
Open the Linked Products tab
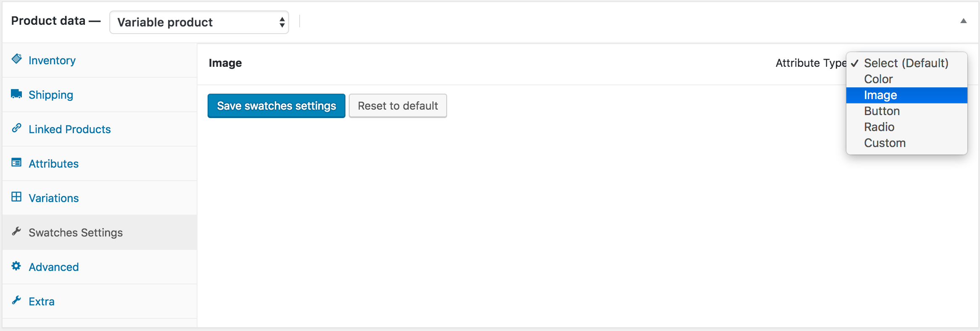(x=70, y=129)
